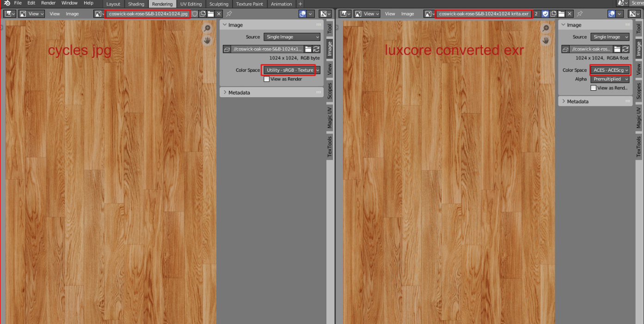
Task: Click file browse folder beside the exr file path
Action: coord(617,49)
